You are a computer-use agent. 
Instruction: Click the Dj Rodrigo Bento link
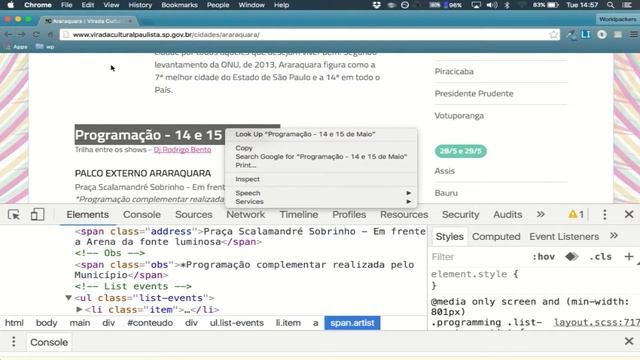click(182, 150)
